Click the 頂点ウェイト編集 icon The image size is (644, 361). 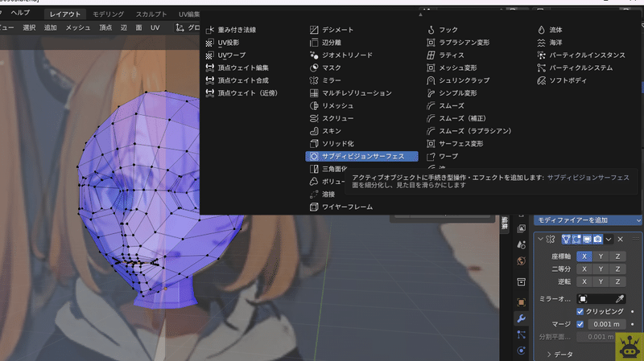tap(210, 68)
